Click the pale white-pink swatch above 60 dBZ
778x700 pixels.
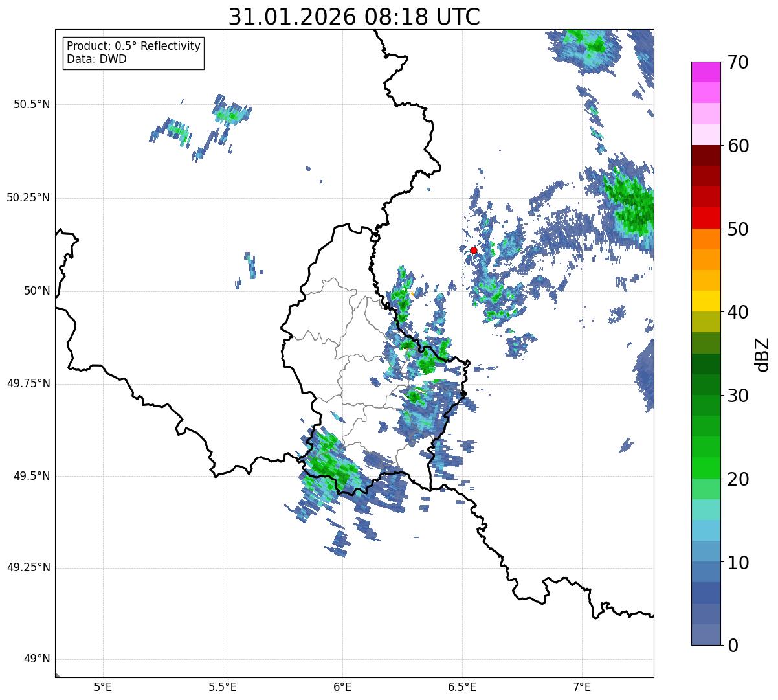(x=706, y=135)
